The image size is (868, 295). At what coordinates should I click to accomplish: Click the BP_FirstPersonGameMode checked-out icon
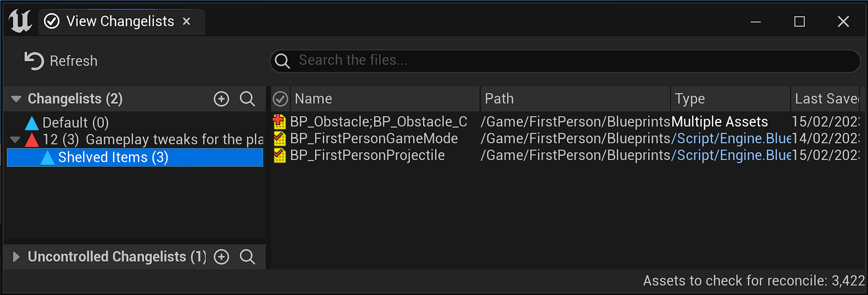tap(279, 139)
